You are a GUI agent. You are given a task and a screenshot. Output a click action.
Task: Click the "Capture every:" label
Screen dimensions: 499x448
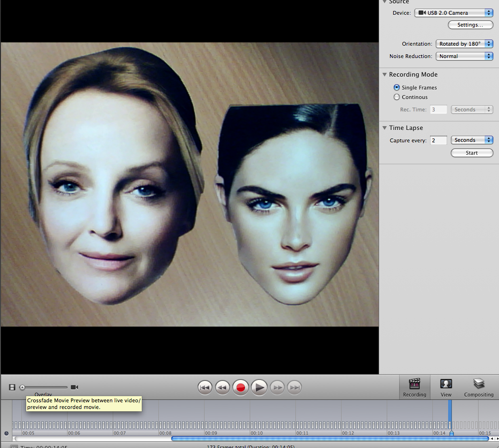click(408, 140)
